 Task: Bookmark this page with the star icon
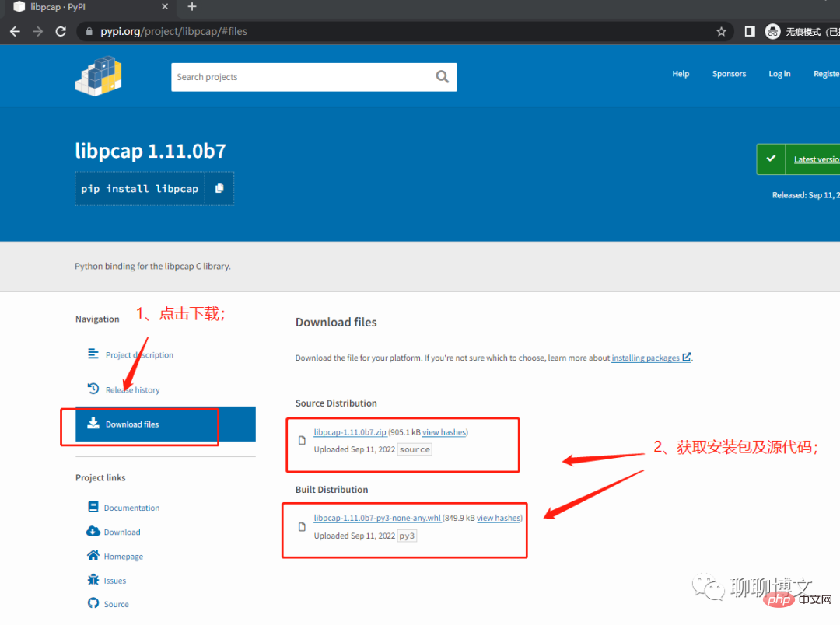(x=721, y=32)
